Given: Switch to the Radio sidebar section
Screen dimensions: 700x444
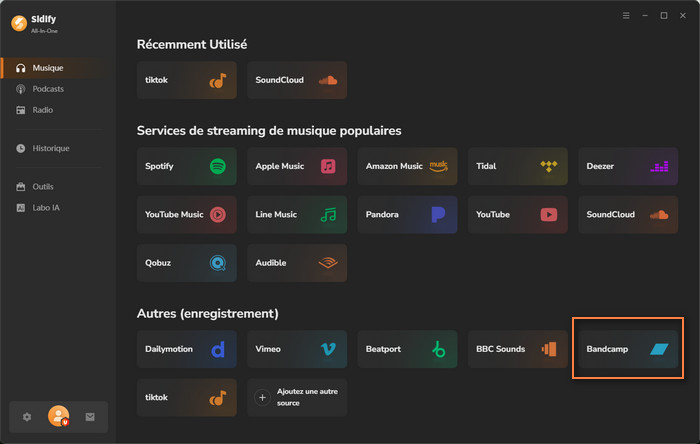Looking at the screenshot, I should pos(42,109).
